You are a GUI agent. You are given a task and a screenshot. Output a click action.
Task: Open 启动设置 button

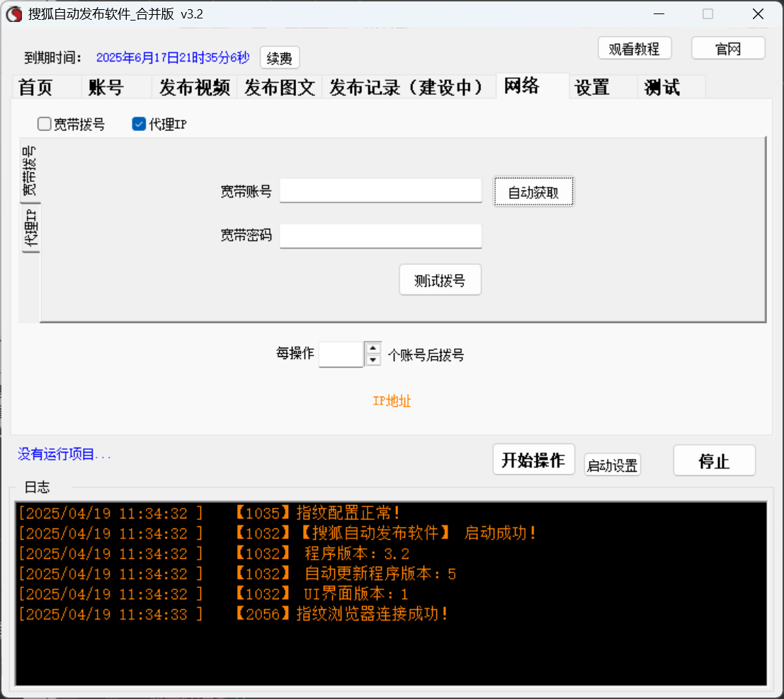612,465
